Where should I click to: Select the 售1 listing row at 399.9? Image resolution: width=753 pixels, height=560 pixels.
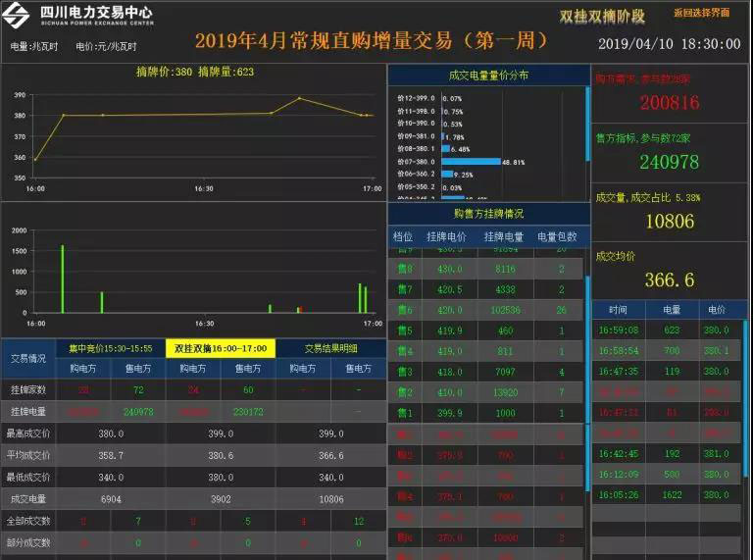488,413
